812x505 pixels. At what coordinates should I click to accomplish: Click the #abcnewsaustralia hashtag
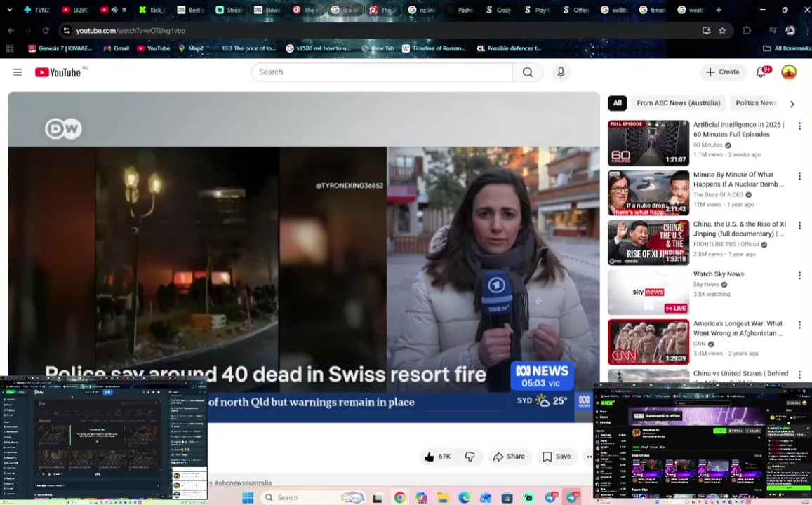[243, 483]
